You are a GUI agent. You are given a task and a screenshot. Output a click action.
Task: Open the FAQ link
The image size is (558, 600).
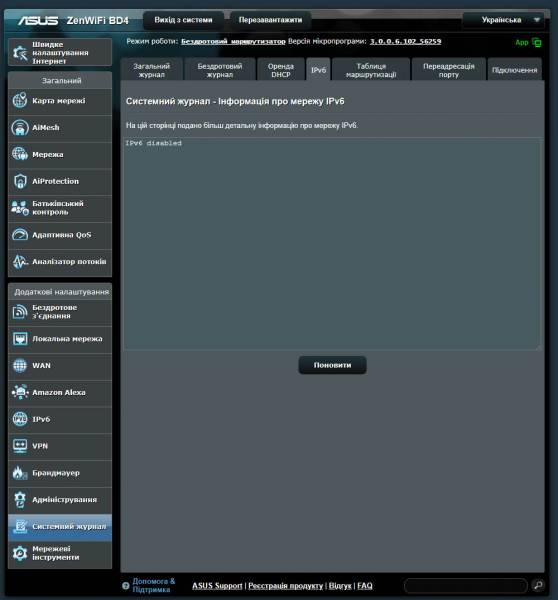click(x=365, y=585)
